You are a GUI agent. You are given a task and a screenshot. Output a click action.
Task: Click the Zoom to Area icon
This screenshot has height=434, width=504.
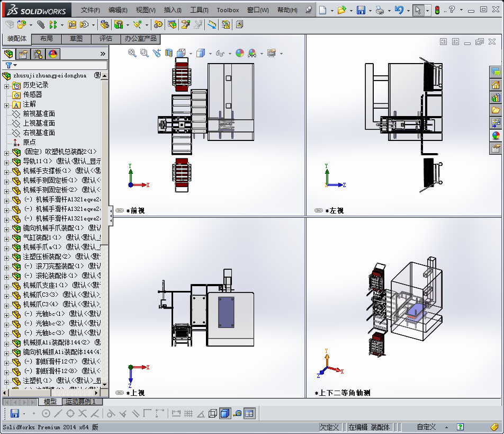pos(145,53)
